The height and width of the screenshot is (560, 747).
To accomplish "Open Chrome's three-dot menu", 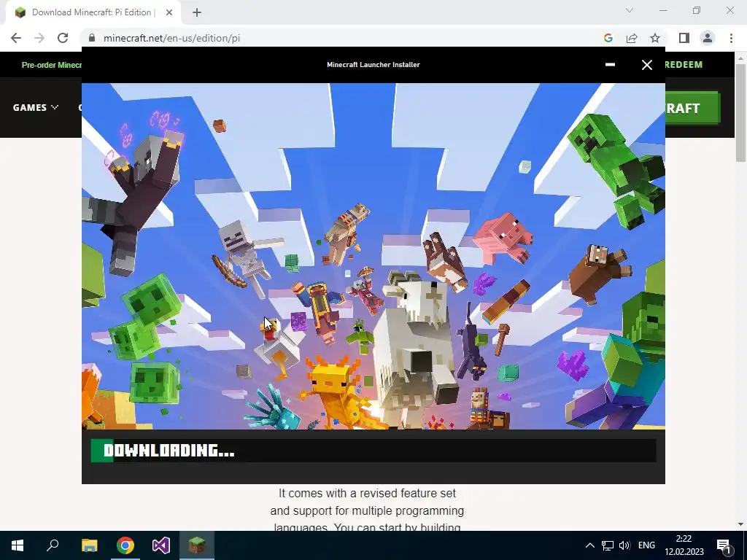I will 731,38.
